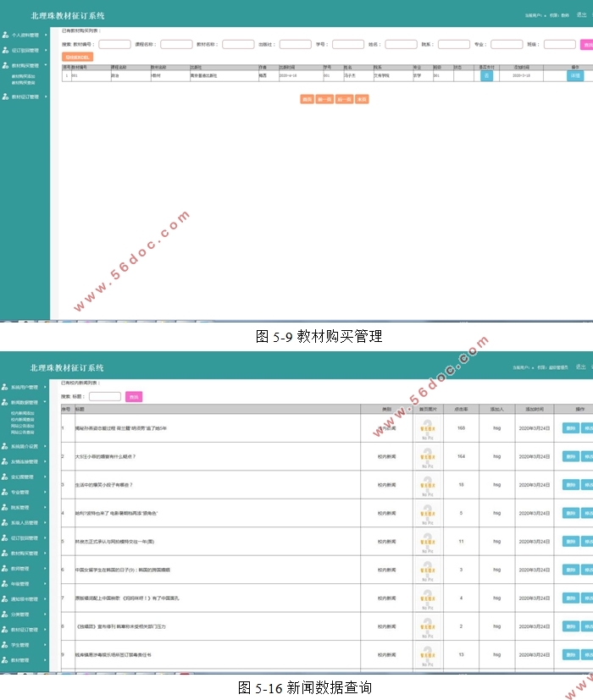Click 退出 in the 教材购买管理 page header
Image resolution: width=593 pixels, height=700 pixels.
point(581,14)
